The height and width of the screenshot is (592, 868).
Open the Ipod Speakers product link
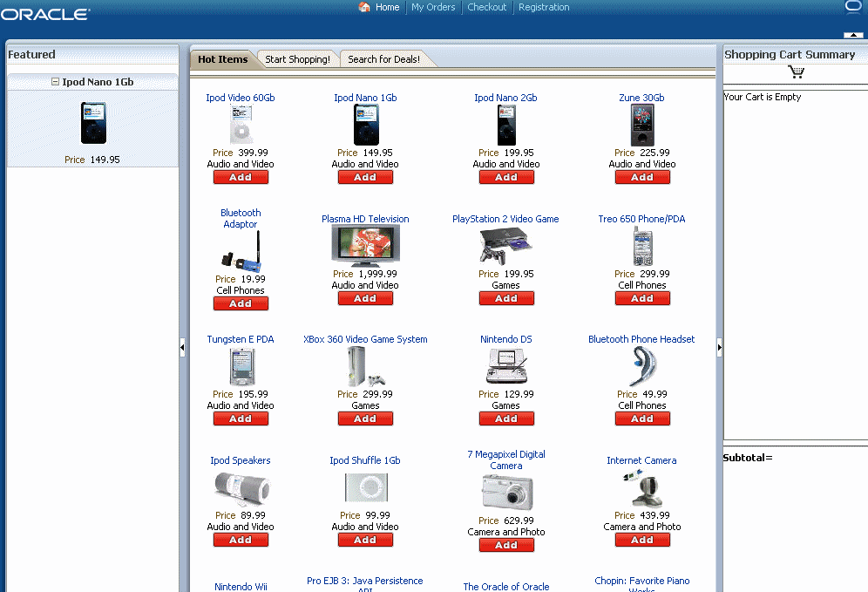(241, 460)
